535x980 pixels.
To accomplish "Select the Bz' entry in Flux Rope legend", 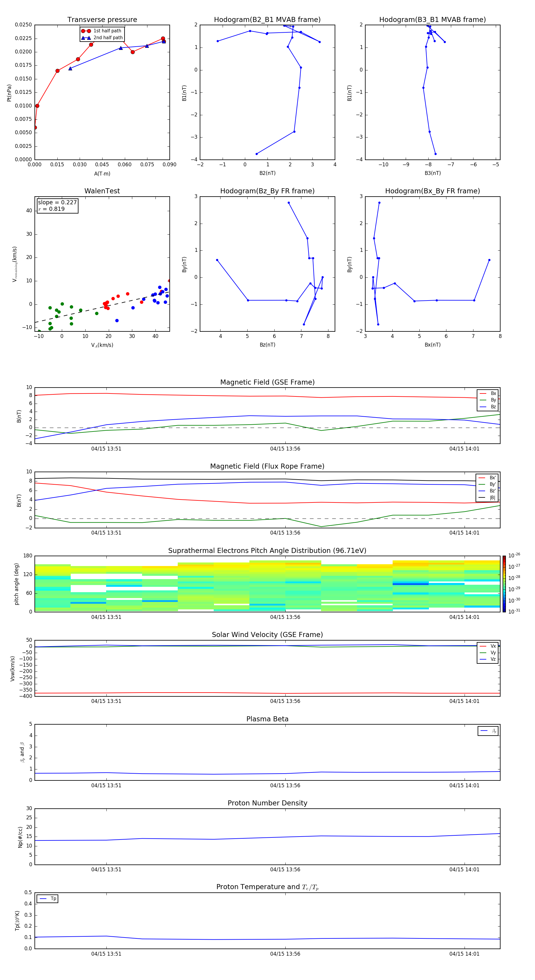I will (487, 491).
